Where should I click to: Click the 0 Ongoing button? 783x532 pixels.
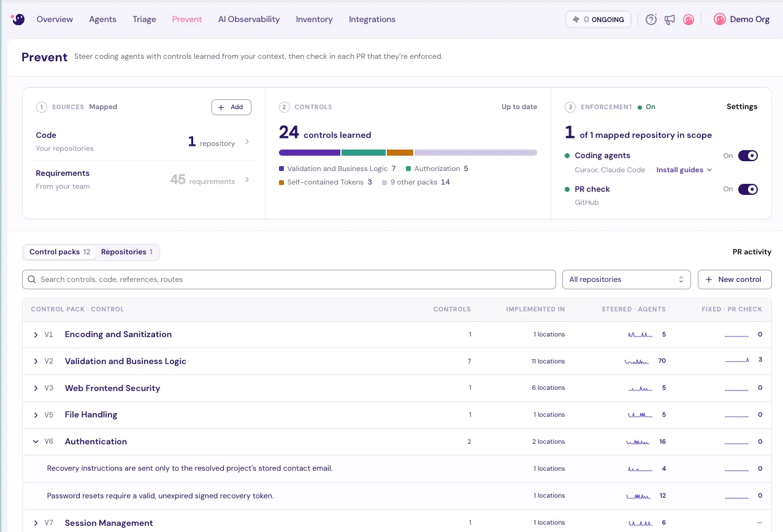click(x=598, y=20)
